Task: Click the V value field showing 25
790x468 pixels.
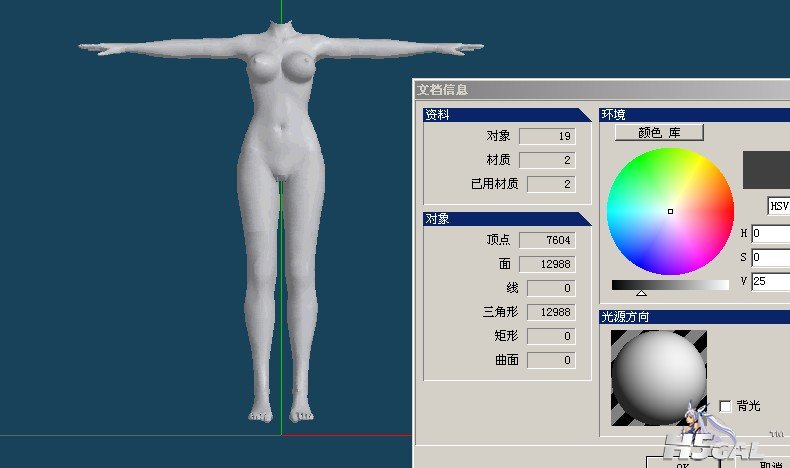Action: pyautogui.click(x=770, y=282)
